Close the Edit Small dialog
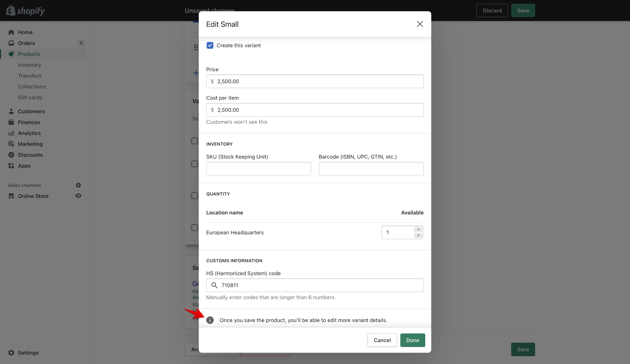 tap(420, 24)
